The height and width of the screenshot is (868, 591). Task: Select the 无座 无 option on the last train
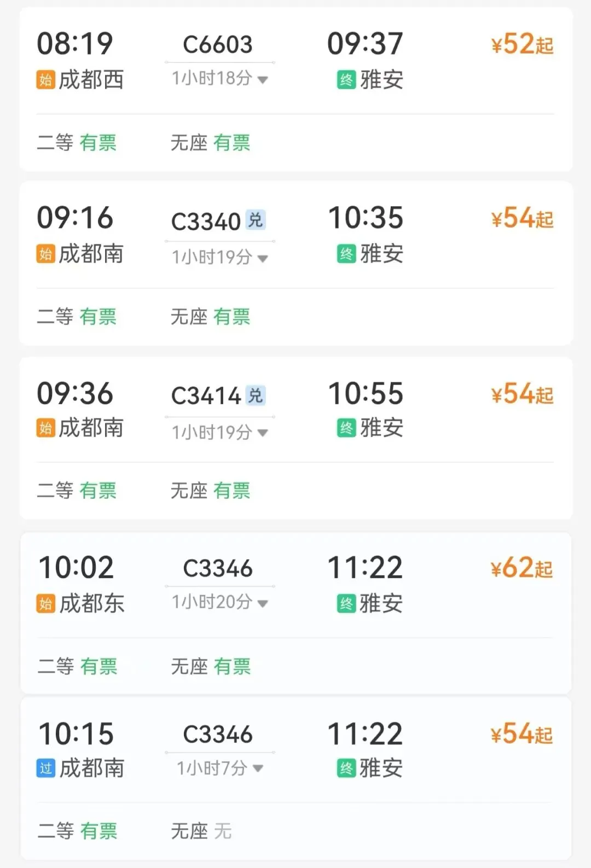tap(201, 831)
